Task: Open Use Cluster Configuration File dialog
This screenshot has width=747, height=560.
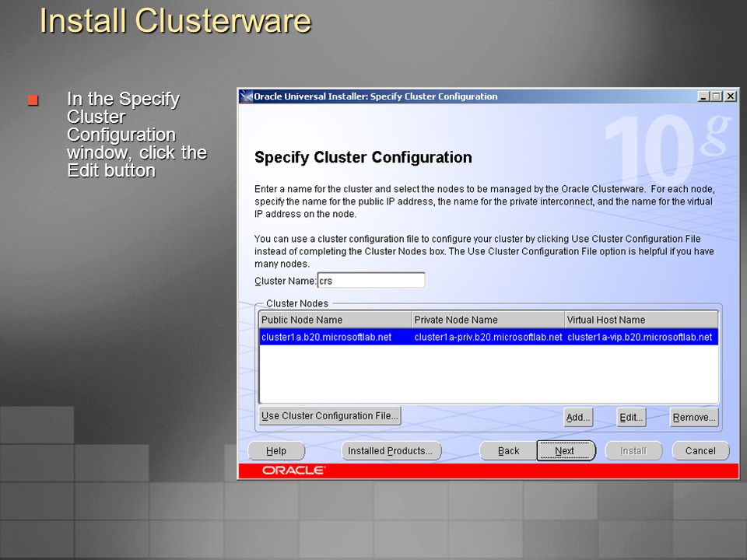Action: [330, 415]
